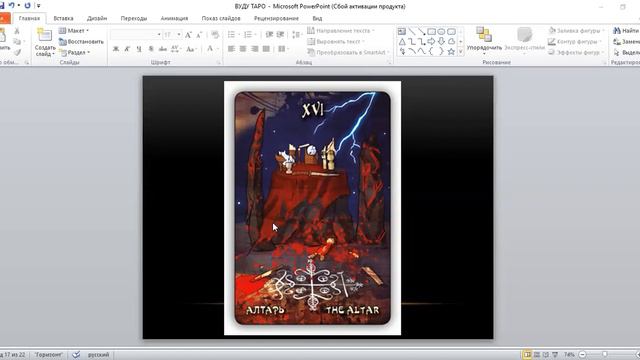
Task: Switch to the Вид tab
Action: [x=317, y=18]
